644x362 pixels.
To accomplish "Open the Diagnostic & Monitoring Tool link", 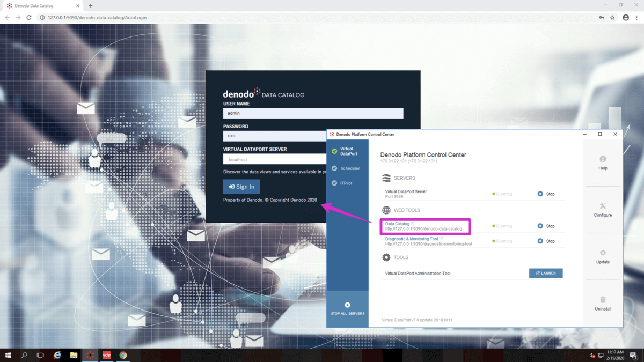I will (x=412, y=239).
